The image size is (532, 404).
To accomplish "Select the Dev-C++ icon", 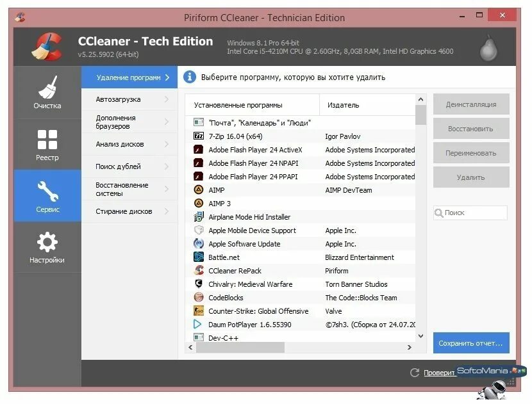I will (199, 337).
